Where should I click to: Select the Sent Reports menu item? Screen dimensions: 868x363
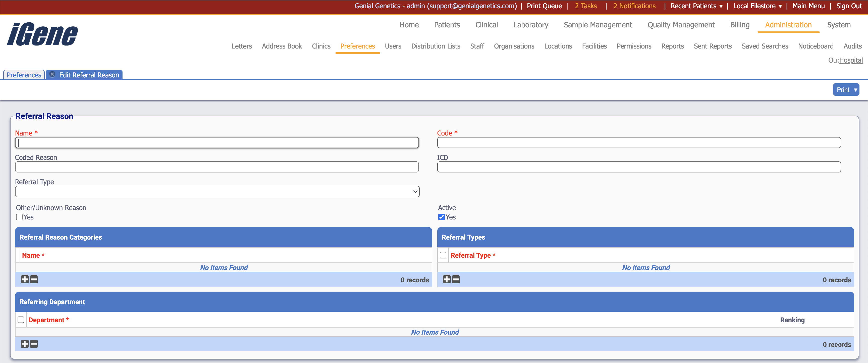pyautogui.click(x=713, y=46)
